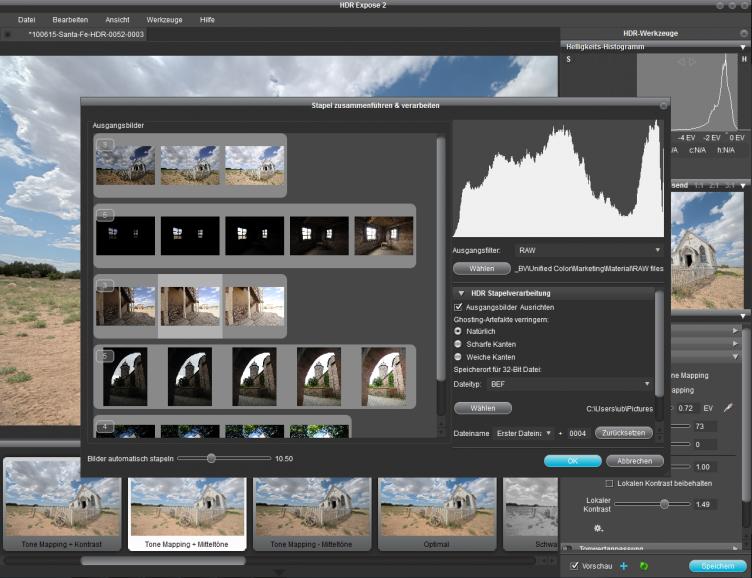Collapse the HDR Stapelverarbeitung section
The height and width of the screenshot is (578, 752).
point(459,292)
